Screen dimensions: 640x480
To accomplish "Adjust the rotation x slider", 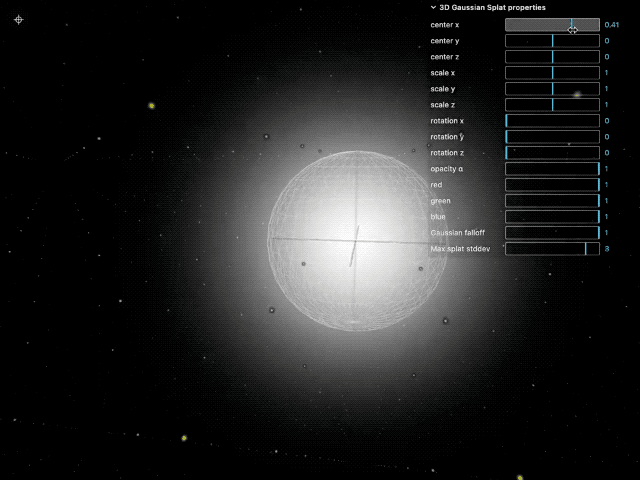I will (552, 121).
